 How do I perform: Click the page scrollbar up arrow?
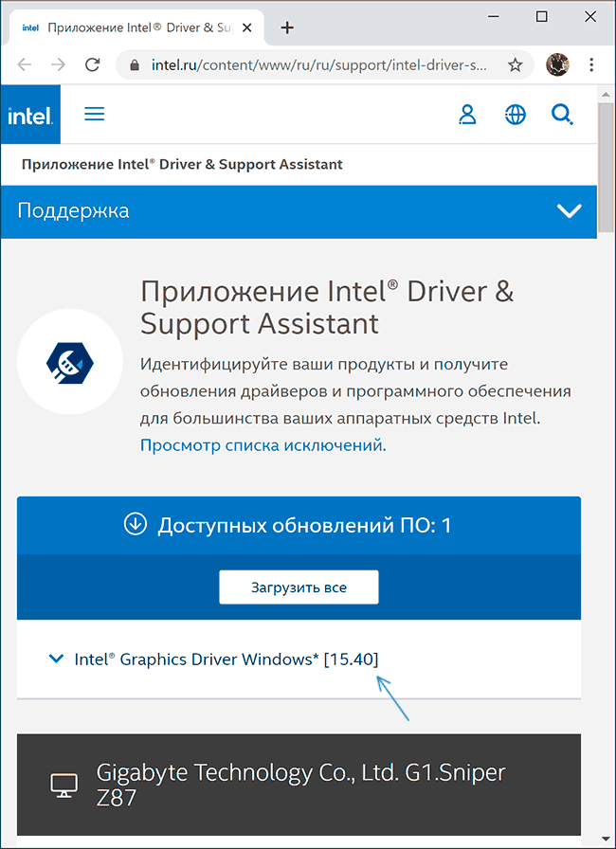click(607, 94)
